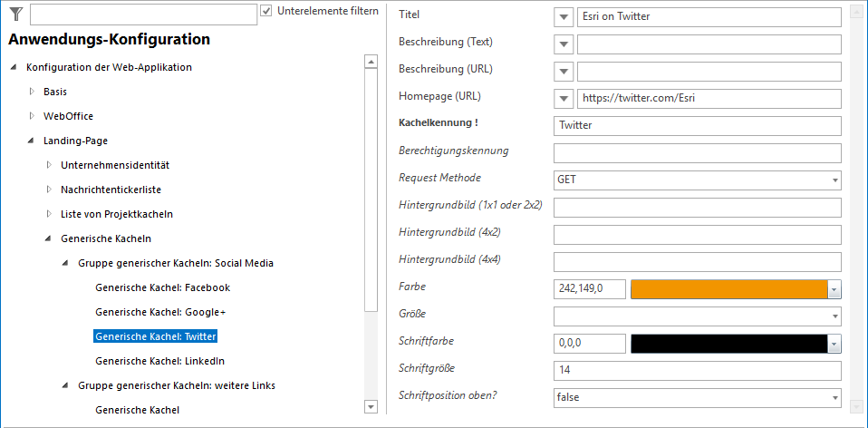Click the tree scrollbar down arrow
Image resolution: width=868 pixels, height=428 pixels.
coord(370,406)
